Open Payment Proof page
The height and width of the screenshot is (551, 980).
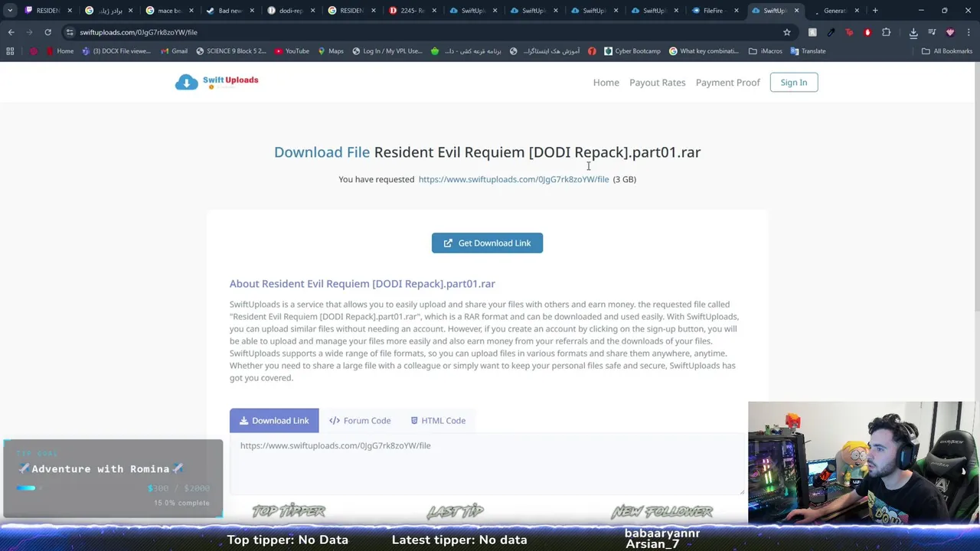coord(727,82)
